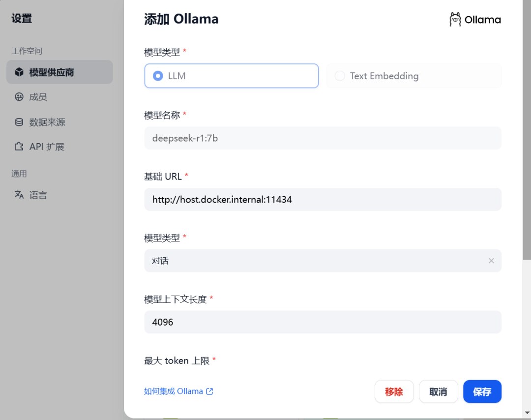531x420 pixels.
Task: Select the Text Embedding radio option
Action: (x=414, y=76)
